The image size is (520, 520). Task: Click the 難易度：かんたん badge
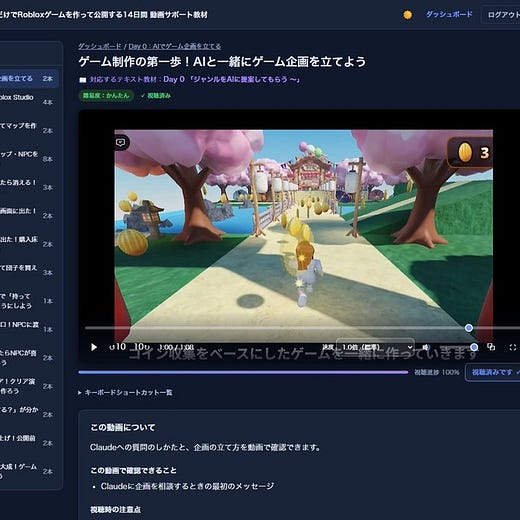(106, 96)
